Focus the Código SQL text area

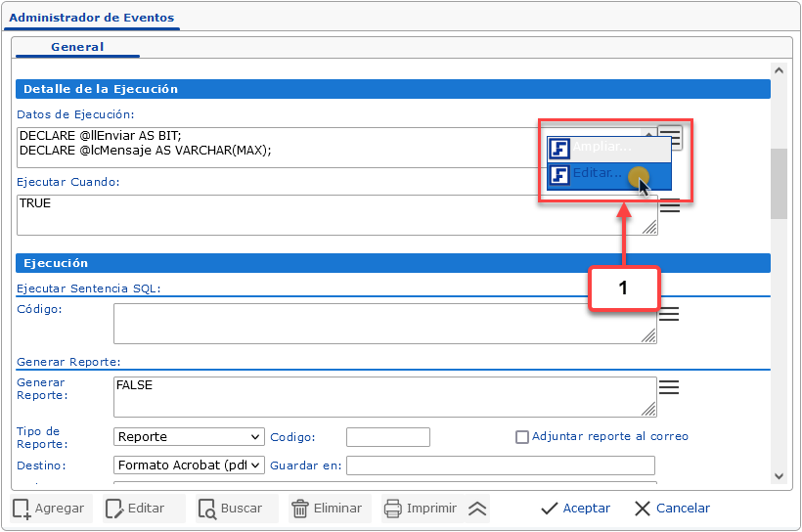[385, 324]
